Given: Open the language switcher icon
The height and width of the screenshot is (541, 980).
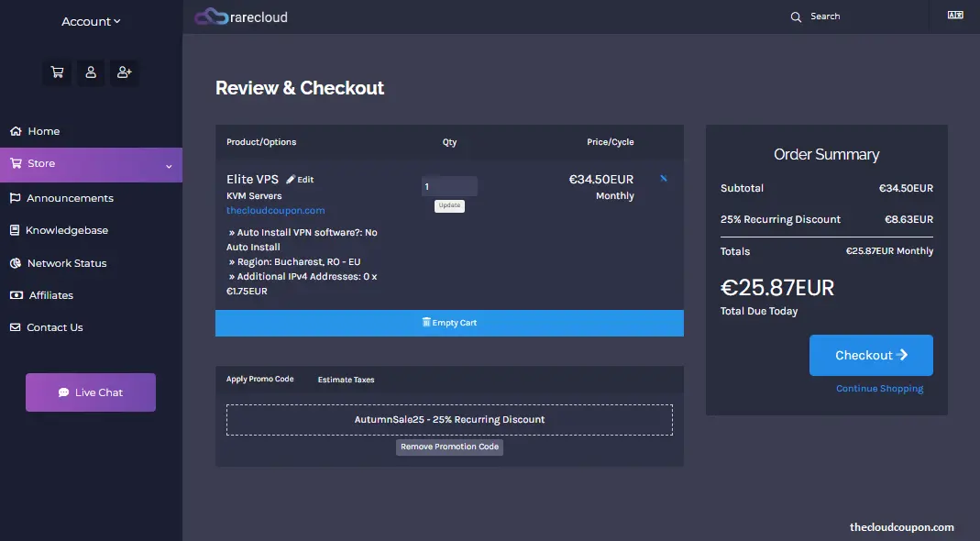Looking at the screenshot, I should click(x=955, y=16).
